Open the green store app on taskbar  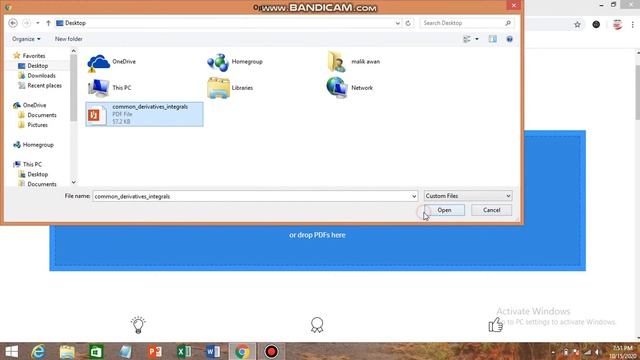(x=96, y=351)
